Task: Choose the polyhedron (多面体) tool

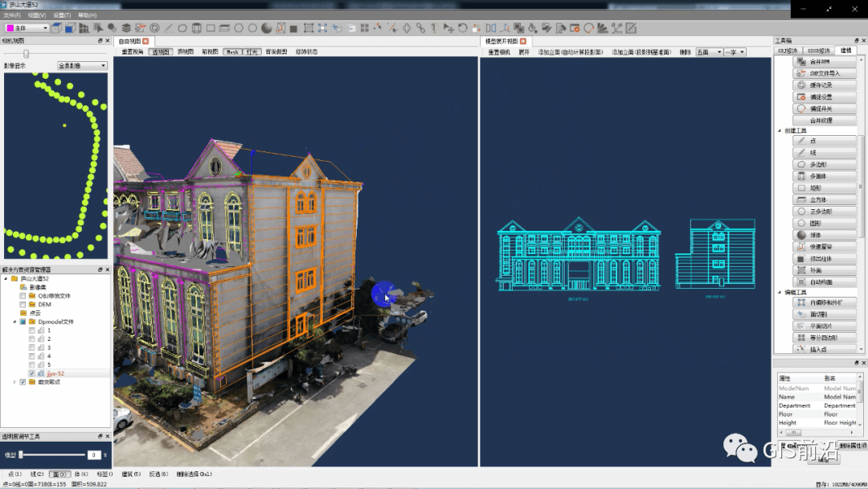Action: (825, 176)
